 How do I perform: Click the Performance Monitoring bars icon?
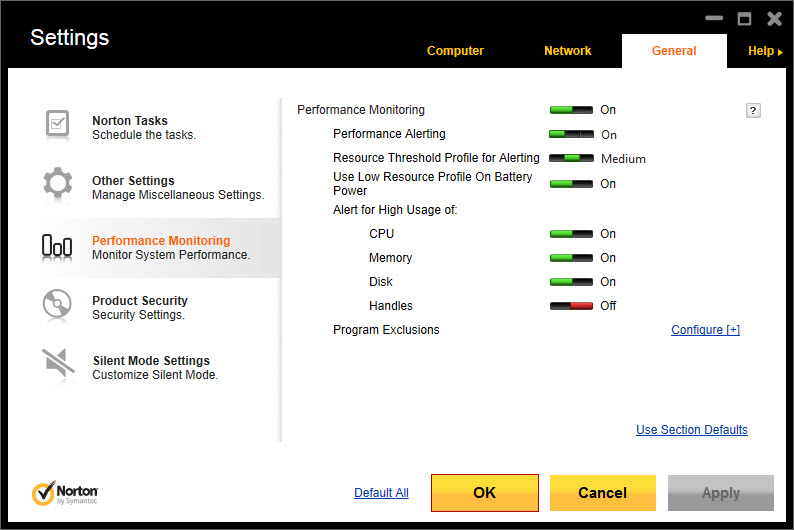click(x=57, y=246)
